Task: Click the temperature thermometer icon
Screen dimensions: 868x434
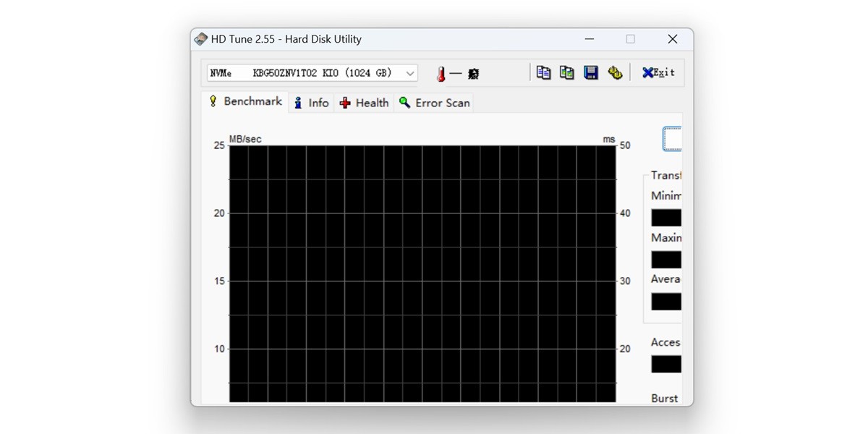Action: pos(441,73)
